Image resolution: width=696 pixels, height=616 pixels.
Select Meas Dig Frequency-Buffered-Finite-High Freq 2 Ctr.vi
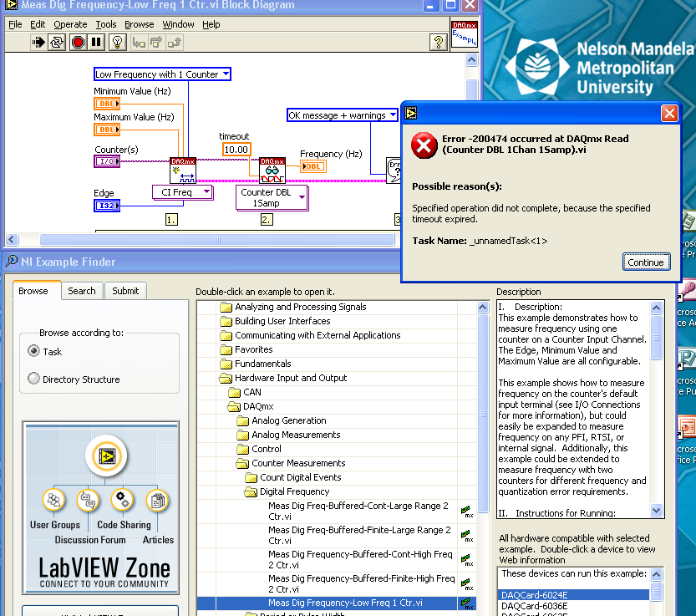[x=361, y=583]
